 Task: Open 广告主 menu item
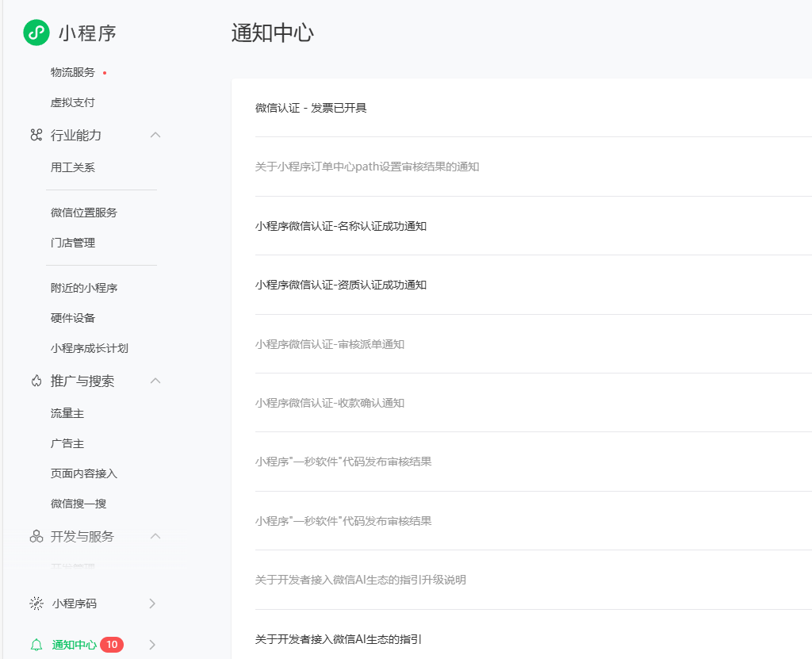click(67, 443)
